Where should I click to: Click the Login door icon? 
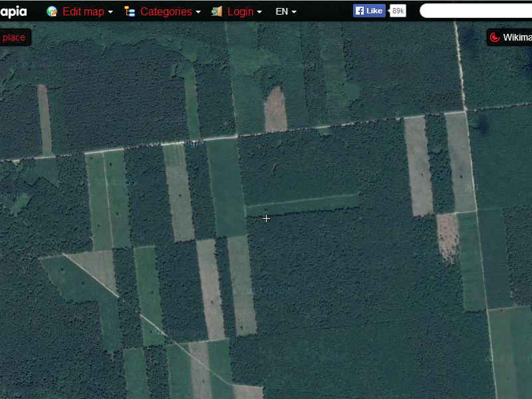coord(217,11)
